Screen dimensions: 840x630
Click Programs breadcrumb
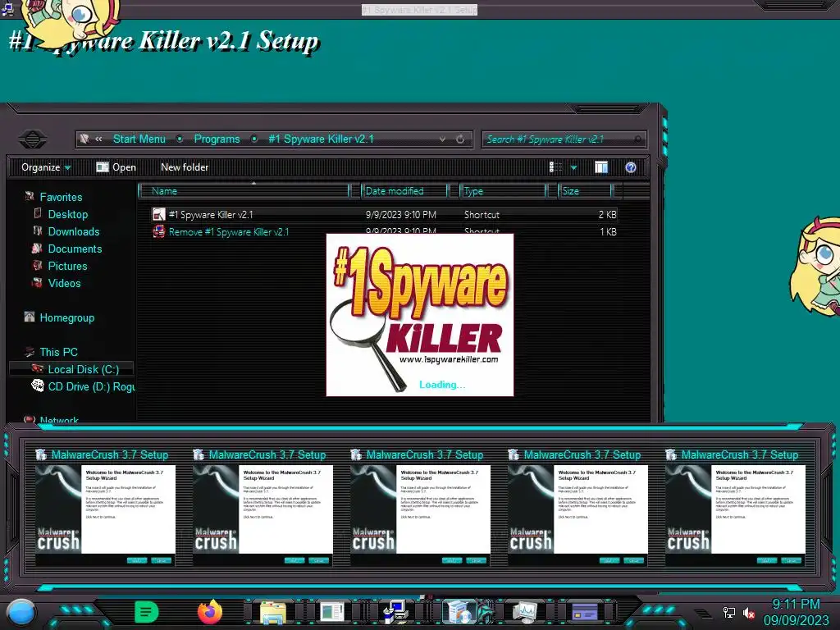(217, 139)
